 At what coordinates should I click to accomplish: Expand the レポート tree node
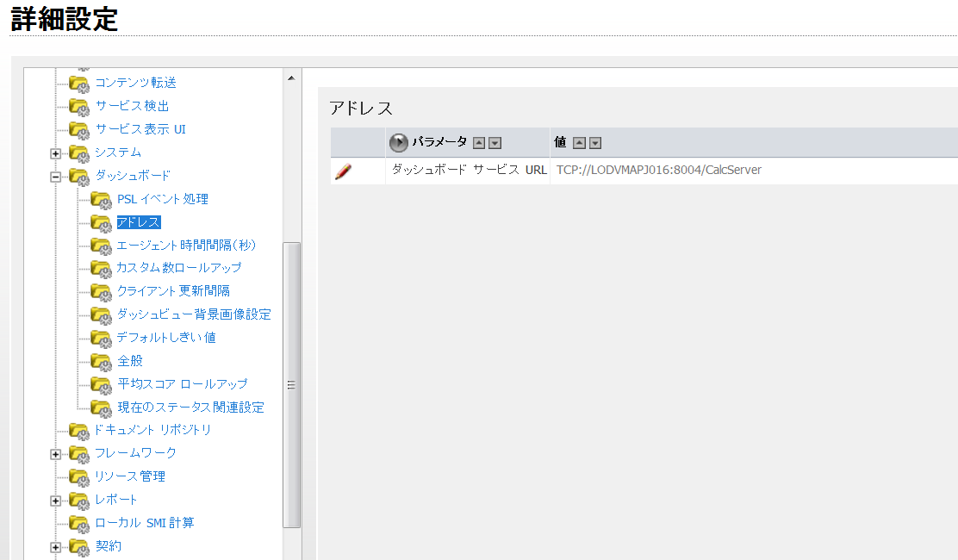(55, 500)
